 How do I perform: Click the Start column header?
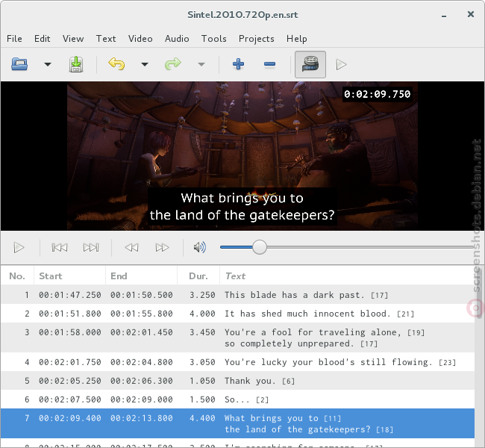point(69,276)
